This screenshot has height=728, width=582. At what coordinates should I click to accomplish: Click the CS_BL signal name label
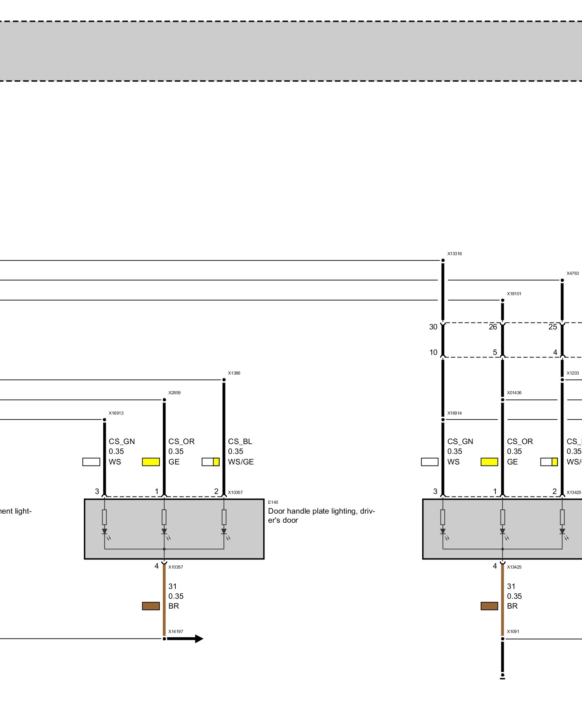tap(240, 442)
